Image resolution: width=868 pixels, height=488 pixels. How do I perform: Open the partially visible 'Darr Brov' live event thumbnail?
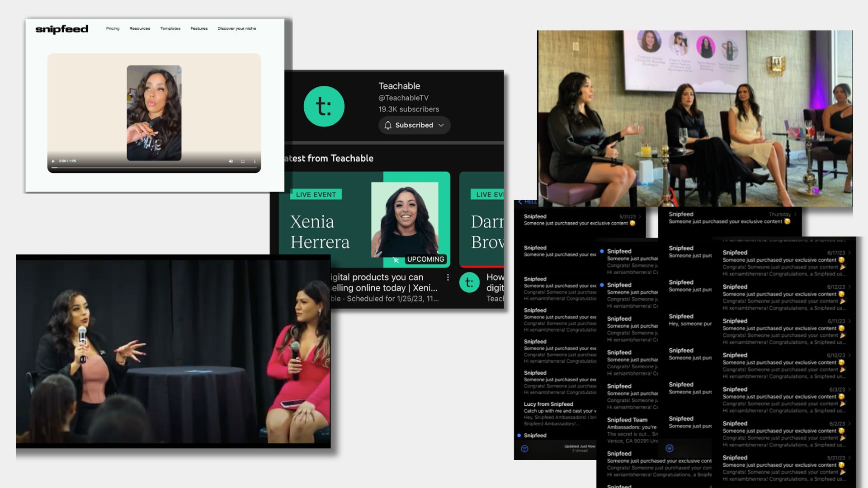pos(481,220)
